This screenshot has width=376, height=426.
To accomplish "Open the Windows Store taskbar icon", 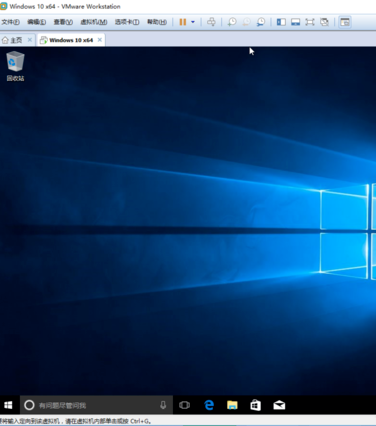I will [x=256, y=405].
